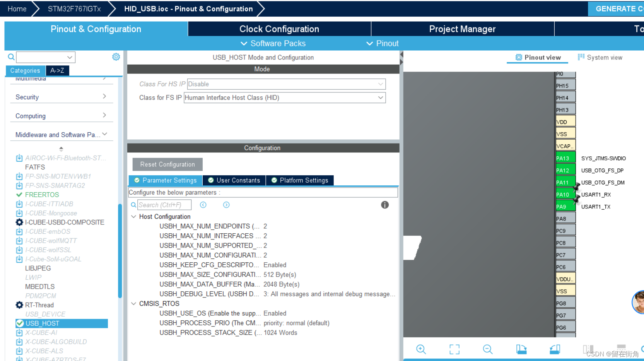Click the download icon next to I-CUBE-ITTIADB

tap(19, 204)
